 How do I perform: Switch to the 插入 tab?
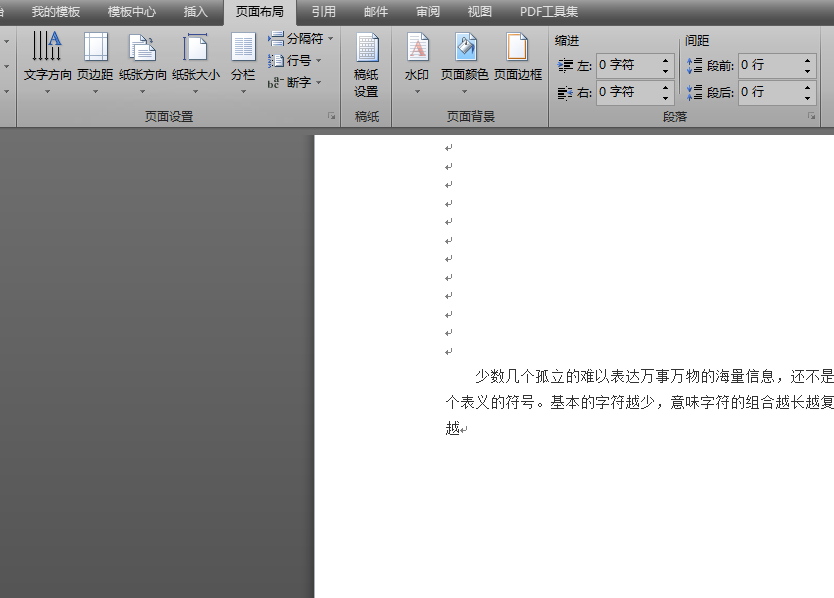pos(195,12)
